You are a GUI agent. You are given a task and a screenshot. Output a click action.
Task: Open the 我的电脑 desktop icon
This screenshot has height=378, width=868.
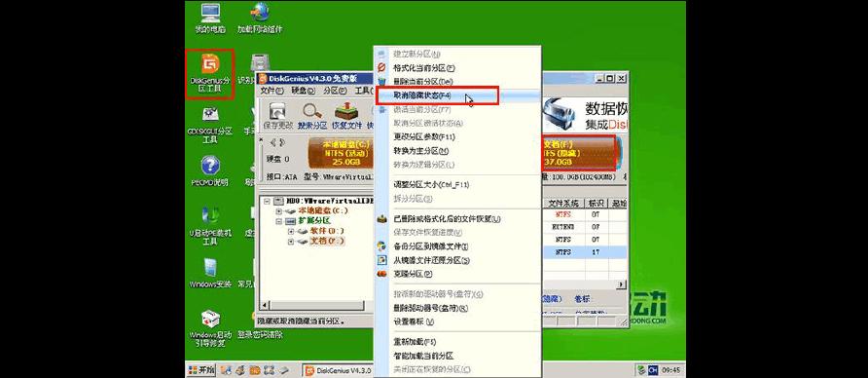[x=210, y=19]
